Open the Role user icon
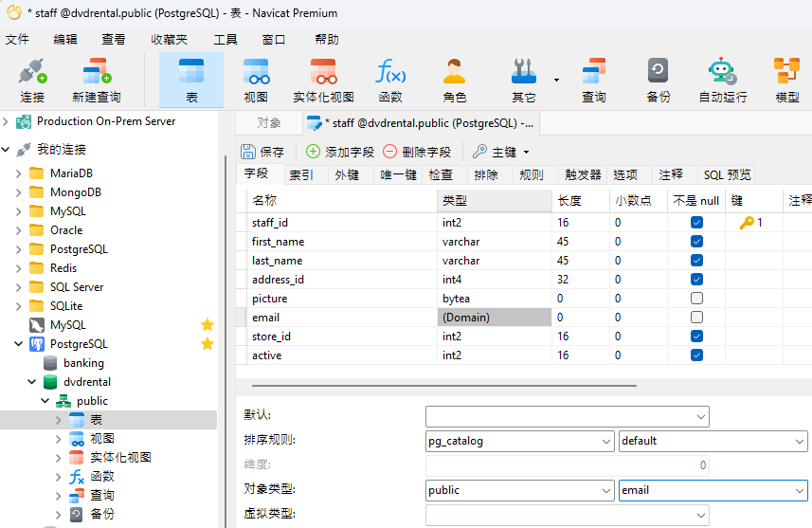This screenshot has height=528, width=812. pos(454,71)
